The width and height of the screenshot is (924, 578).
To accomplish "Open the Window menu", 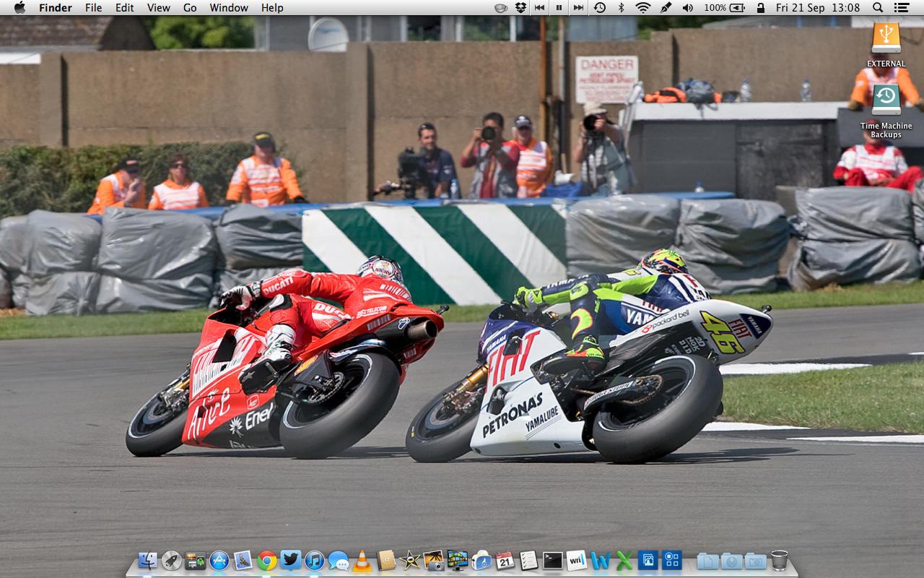I will 228,8.
